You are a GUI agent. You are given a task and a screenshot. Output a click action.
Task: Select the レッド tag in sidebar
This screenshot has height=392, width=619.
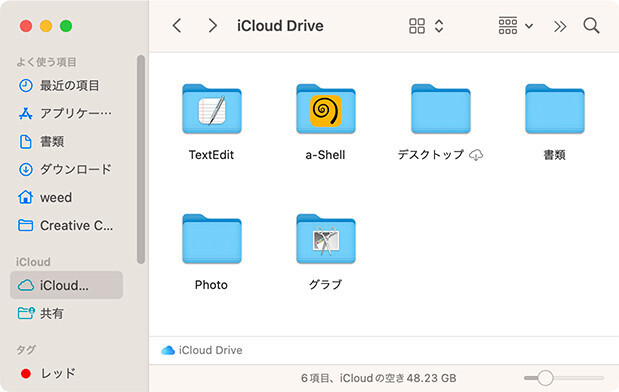[x=66, y=373]
